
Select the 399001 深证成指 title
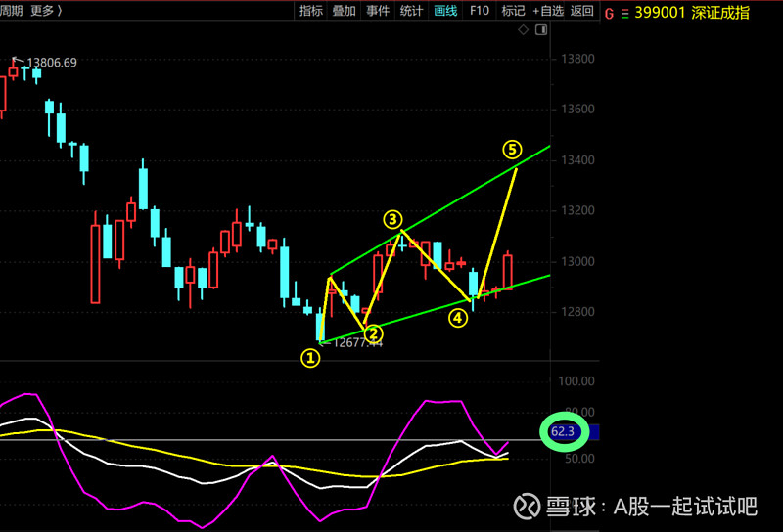pyautogui.click(x=692, y=13)
